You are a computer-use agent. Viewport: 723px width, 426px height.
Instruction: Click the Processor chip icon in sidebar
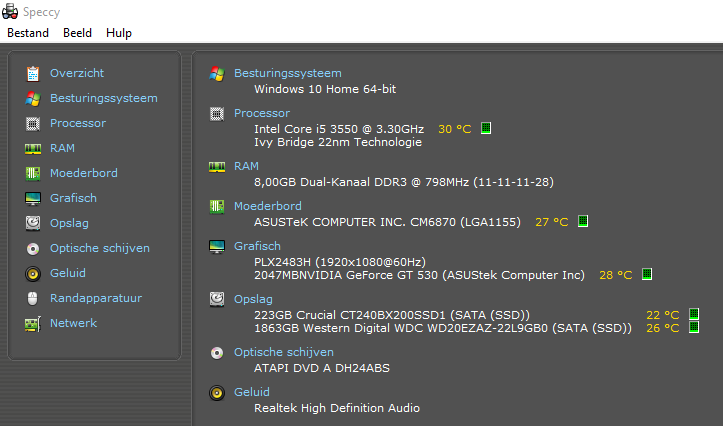(x=33, y=123)
